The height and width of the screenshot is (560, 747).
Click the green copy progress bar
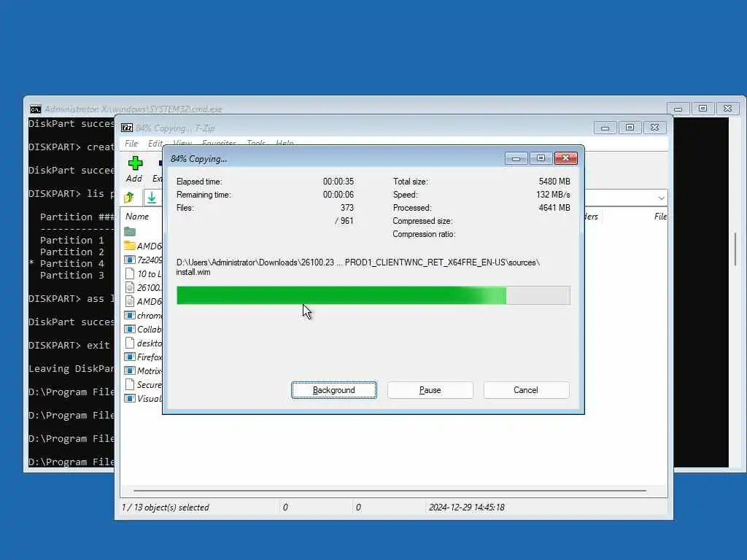click(373, 295)
